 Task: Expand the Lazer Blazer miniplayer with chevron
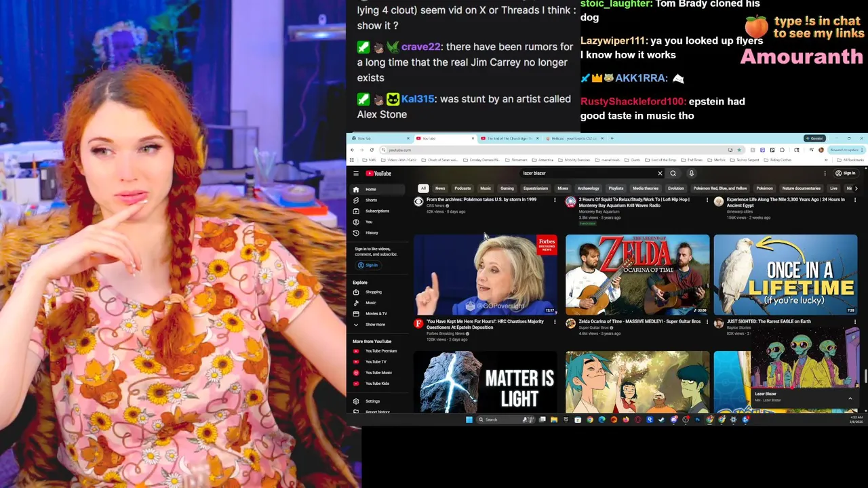point(850,398)
